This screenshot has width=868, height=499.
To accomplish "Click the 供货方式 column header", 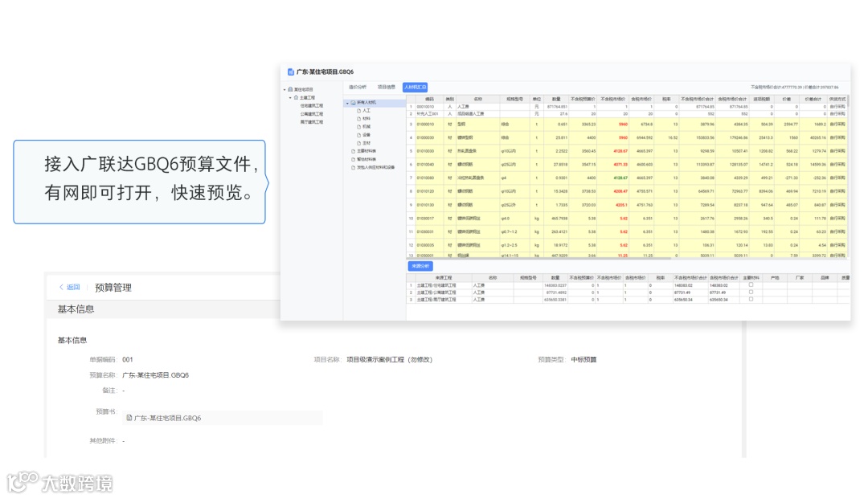I will point(837,100).
